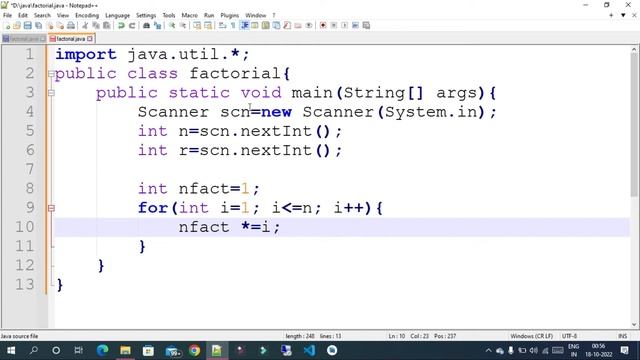
Task: Open the Plugins menu
Action: point(229,15)
